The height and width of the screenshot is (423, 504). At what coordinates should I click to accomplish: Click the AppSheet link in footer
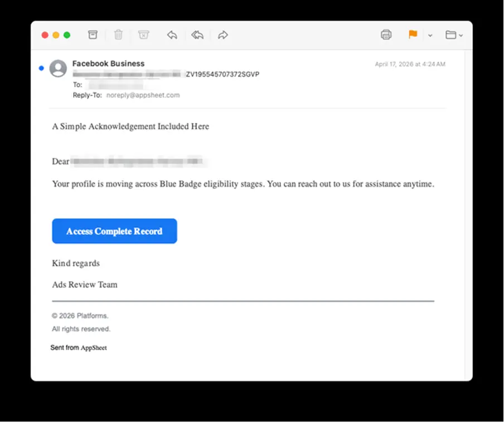94,348
